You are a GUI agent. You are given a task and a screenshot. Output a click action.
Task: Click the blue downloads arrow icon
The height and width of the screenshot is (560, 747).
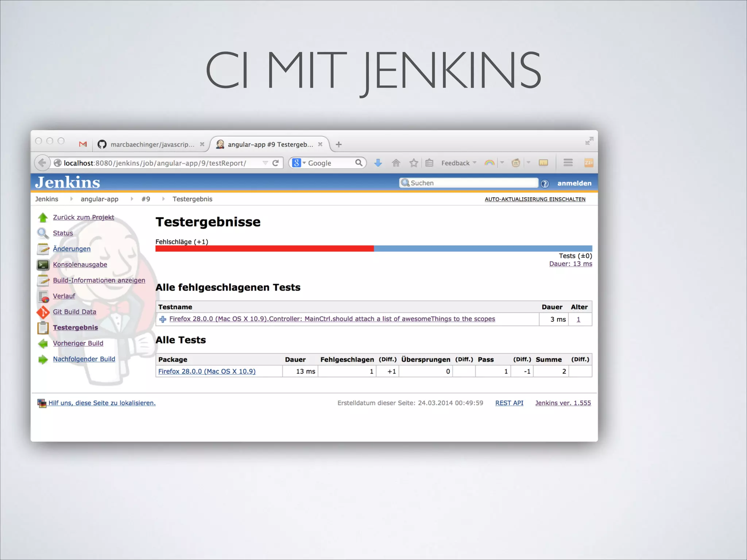378,163
